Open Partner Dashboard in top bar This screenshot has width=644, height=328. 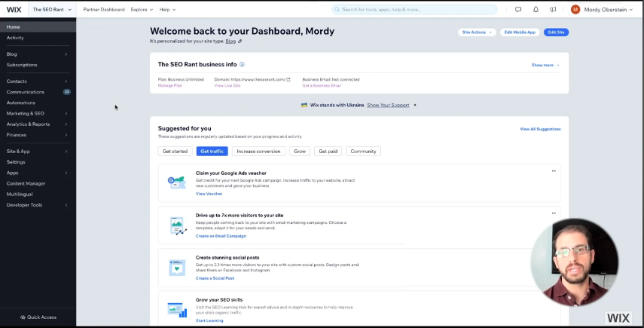pos(104,10)
